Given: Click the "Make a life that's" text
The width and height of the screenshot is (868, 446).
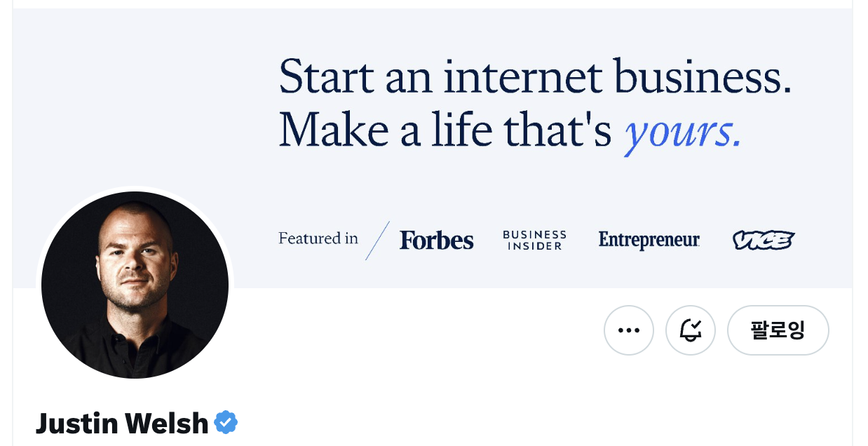Looking at the screenshot, I should coord(445,131).
